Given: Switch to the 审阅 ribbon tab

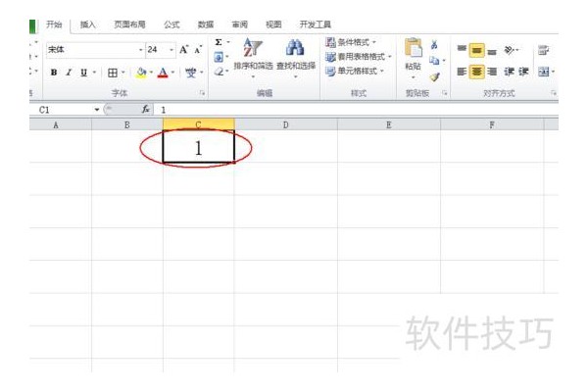Looking at the screenshot, I should point(239,24).
